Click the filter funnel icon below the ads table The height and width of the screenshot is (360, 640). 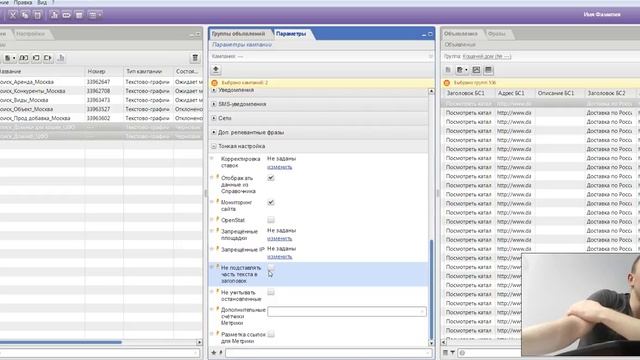click(452, 353)
